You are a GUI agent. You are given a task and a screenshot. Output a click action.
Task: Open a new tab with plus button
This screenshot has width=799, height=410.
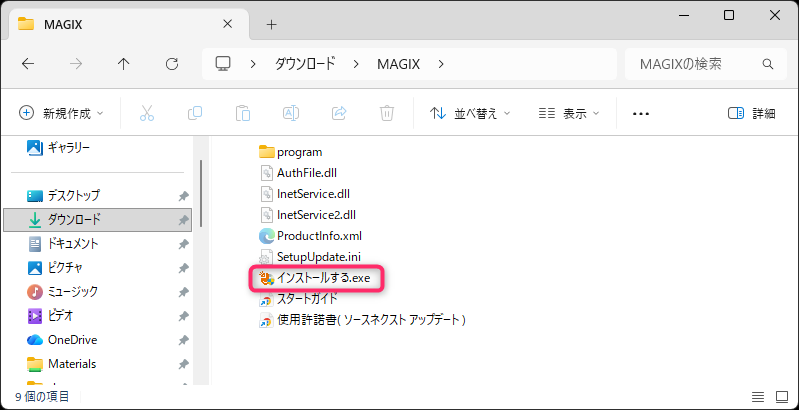pyautogui.click(x=271, y=23)
